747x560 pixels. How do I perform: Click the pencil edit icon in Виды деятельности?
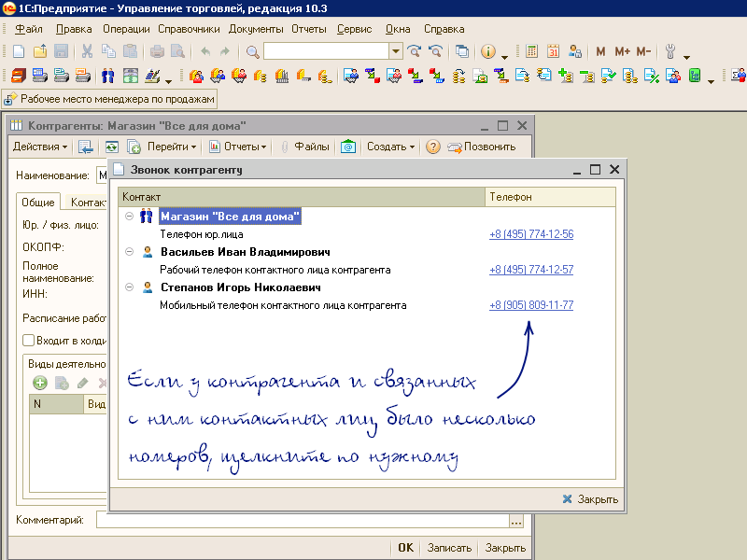[82, 383]
